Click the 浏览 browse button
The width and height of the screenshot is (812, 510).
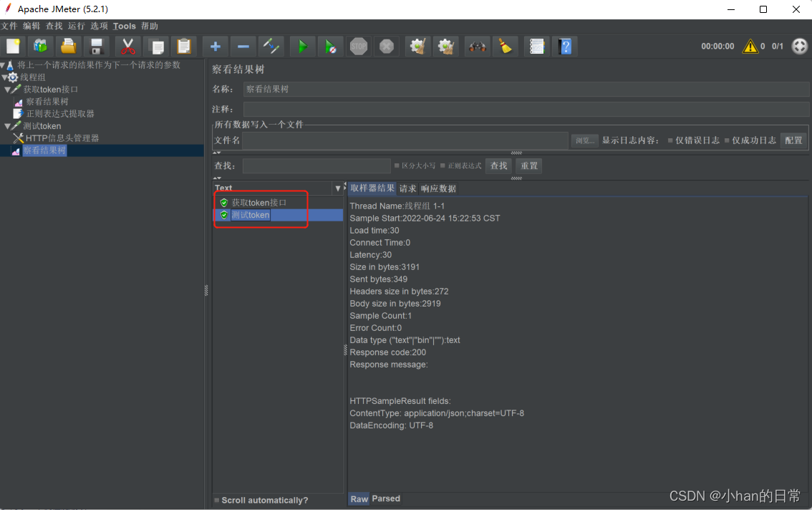585,140
